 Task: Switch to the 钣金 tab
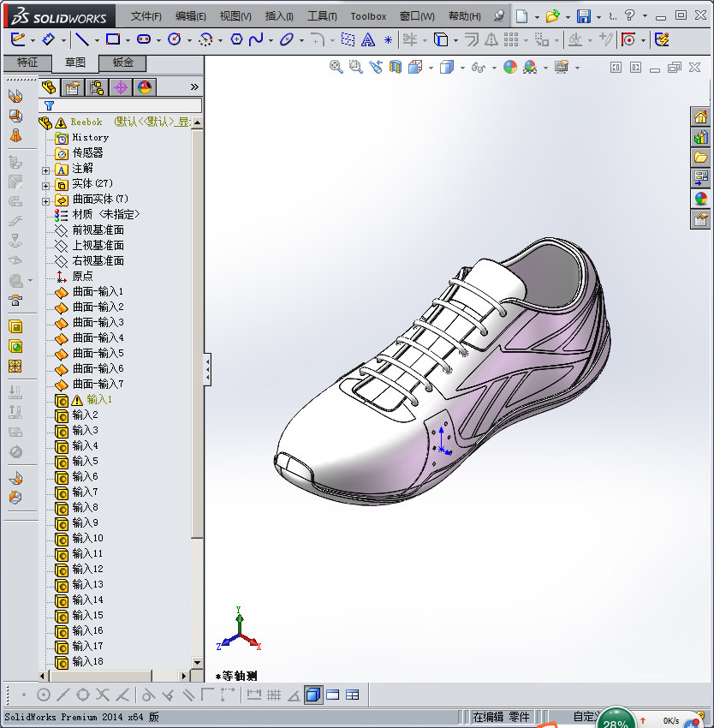[x=123, y=63]
